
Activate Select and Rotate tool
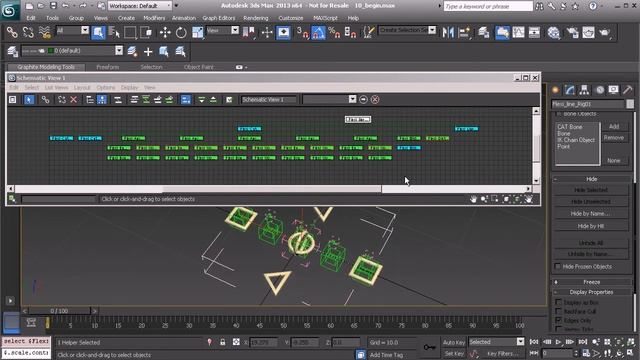(181, 32)
